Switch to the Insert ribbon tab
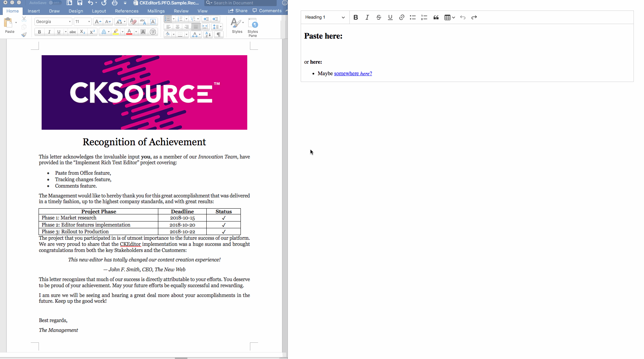 point(34,11)
